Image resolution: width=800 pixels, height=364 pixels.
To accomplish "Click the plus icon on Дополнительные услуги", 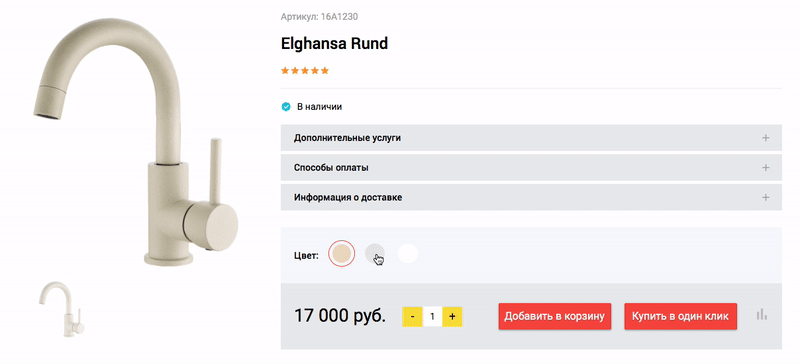I will tap(765, 138).
